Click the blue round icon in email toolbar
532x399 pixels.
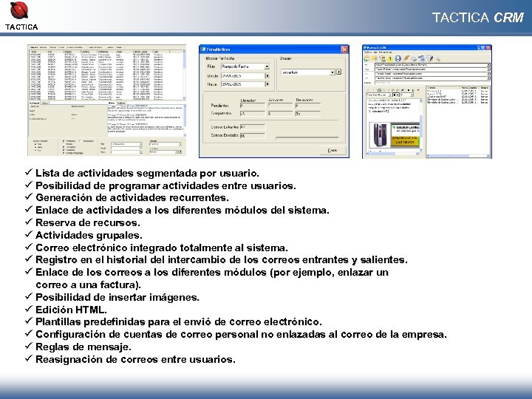(x=398, y=58)
